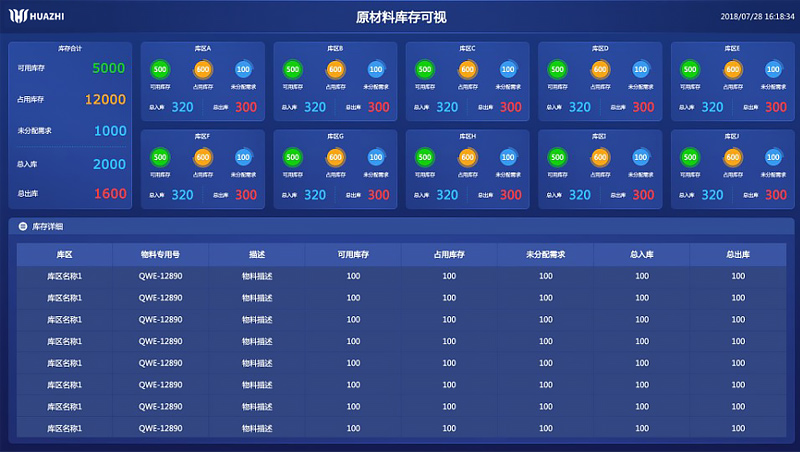Click the 总出库 table column header
800x452 pixels.
click(x=738, y=255)
